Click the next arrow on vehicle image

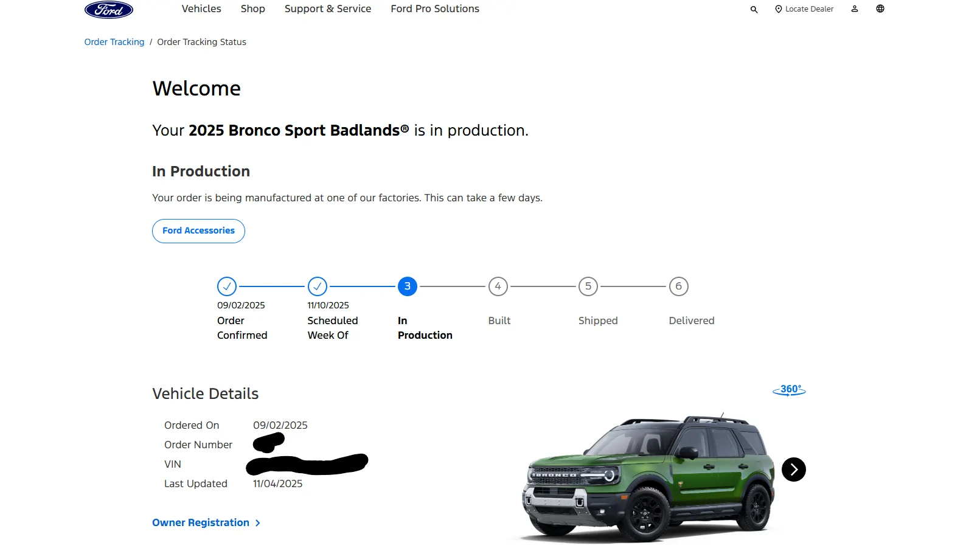coord(793,470)
